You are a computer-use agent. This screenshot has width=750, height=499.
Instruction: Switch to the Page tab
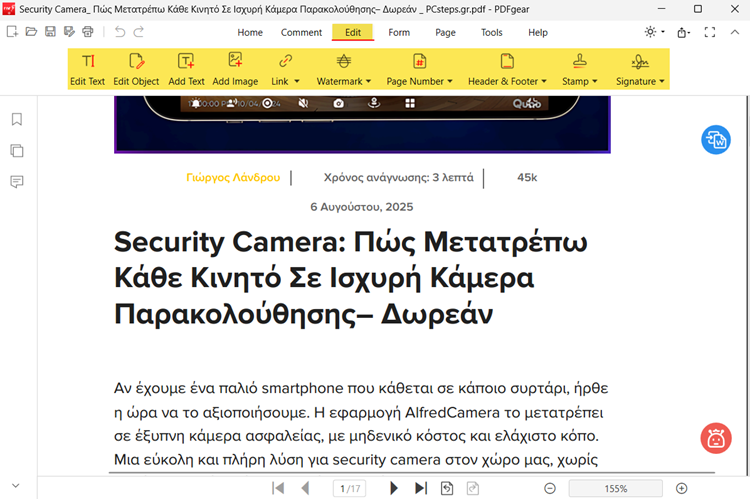tap(445, 33)
